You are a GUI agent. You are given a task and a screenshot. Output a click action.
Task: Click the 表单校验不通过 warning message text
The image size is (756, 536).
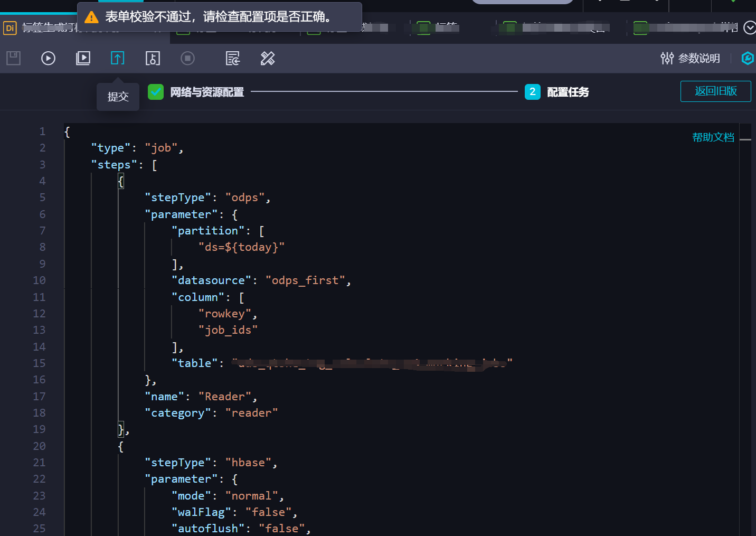(220, 17)
